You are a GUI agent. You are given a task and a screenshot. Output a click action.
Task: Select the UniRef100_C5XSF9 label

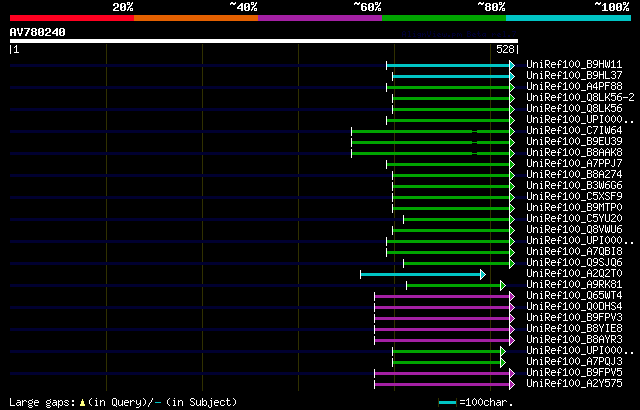point(574,197)
